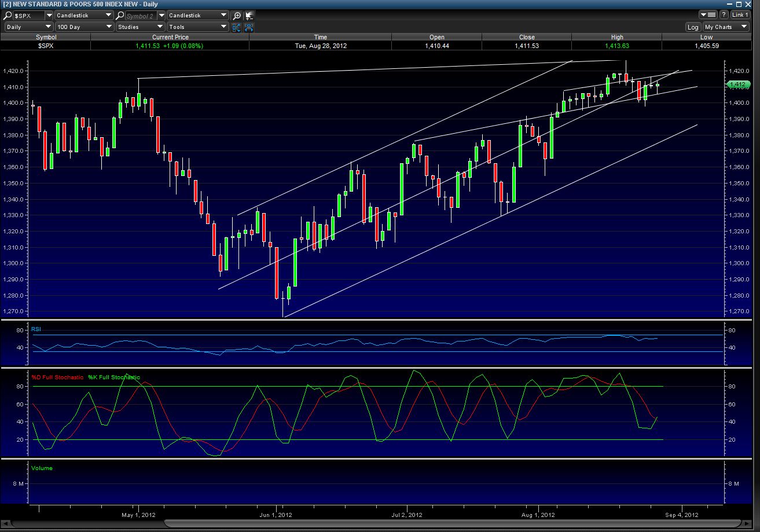Screen dimensions: 760x532
Task: Click the scrollbar left arrow button
Action: (x=6, y=524)
